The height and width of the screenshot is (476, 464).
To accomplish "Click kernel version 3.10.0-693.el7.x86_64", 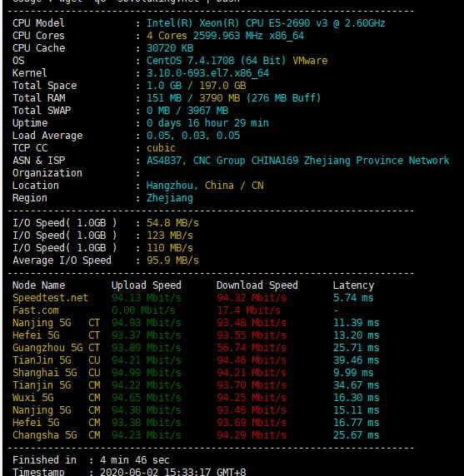I will point(208,73).
